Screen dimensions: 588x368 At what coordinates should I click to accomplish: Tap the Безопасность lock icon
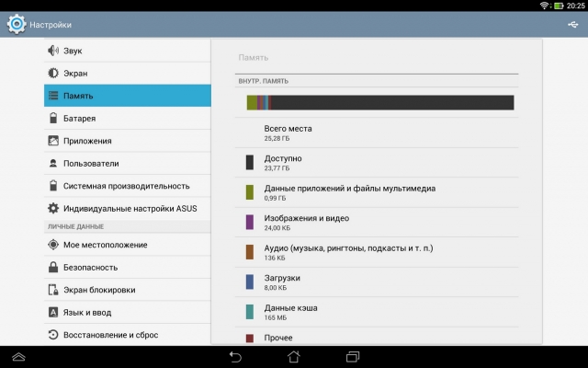pos(53,267)
